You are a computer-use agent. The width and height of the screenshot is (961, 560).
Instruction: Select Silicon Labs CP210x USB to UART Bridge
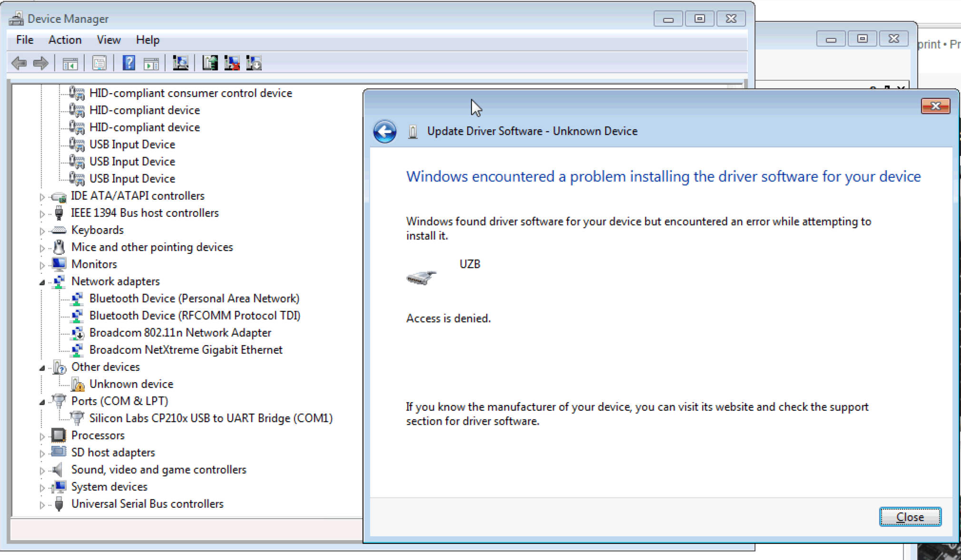211,418
